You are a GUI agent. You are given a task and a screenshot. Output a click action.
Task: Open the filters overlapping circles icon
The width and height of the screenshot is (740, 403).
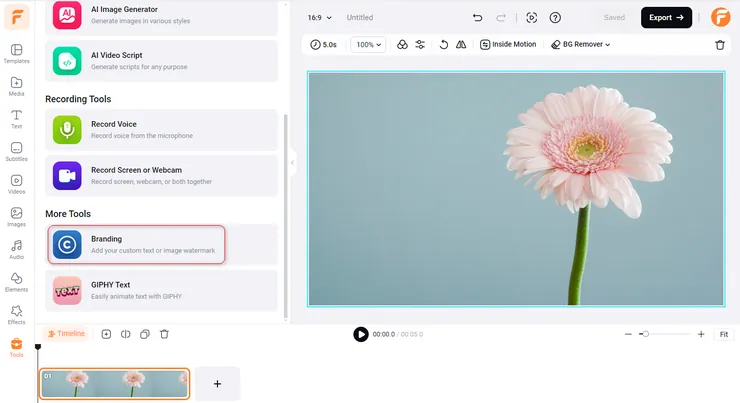tap(402, 45)
